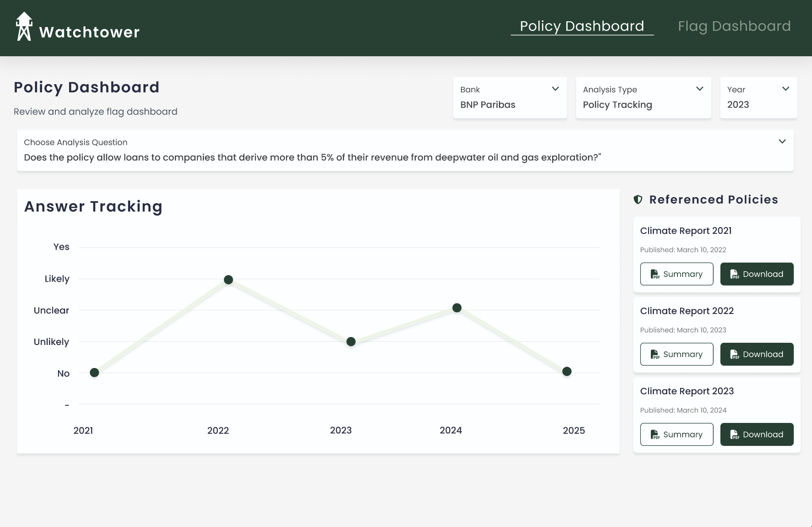Click 'Review and analyze flag dashboard' subtitle

(96, 112)
